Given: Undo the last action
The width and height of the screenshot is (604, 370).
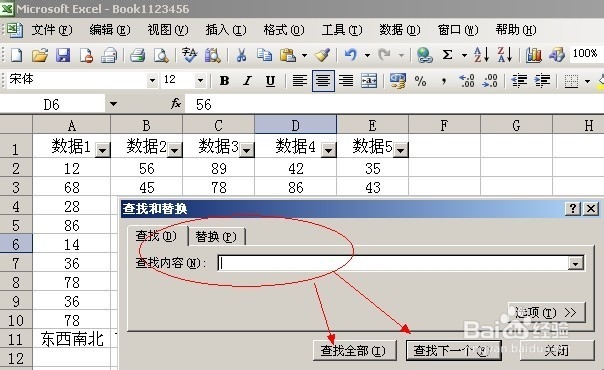Looking at the screenshot, I should coord(351,55).
